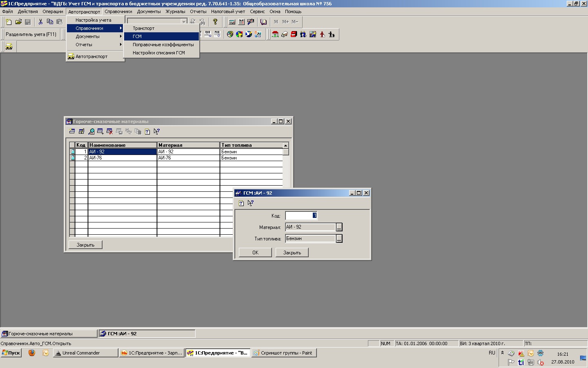Screen dimensions: 588x368
Task: Click the New document toolbar icon
Action: [x=9, y=22]
